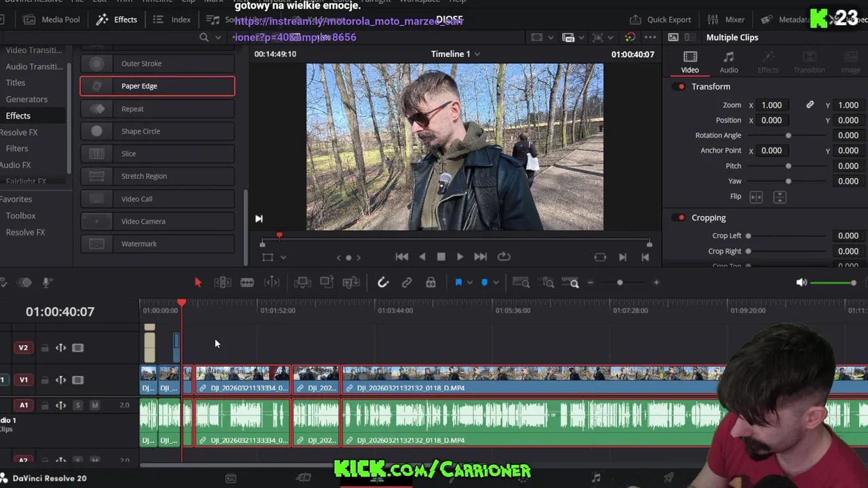Choose the Dynamic Trim Mode tool
The image size is (868, 488).
[x=271, y=283]
